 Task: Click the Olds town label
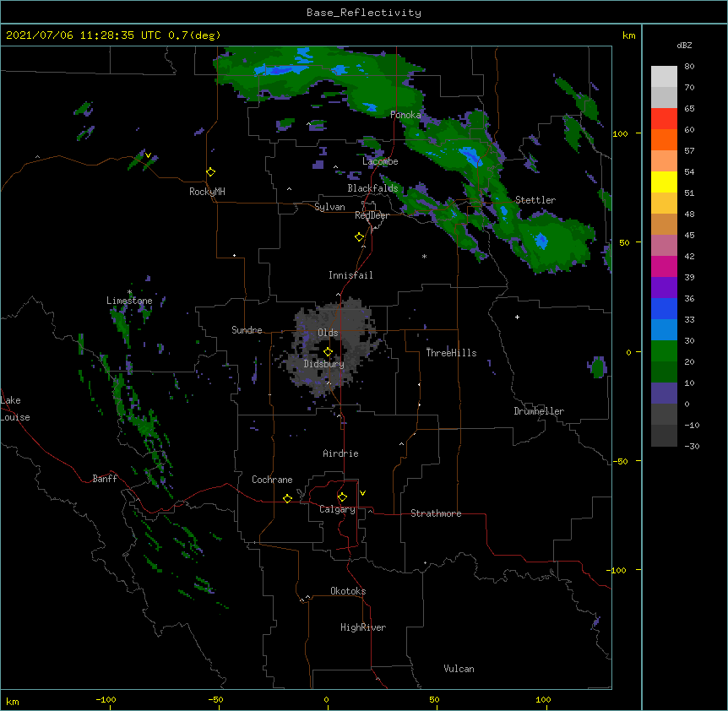pos(328,333)
